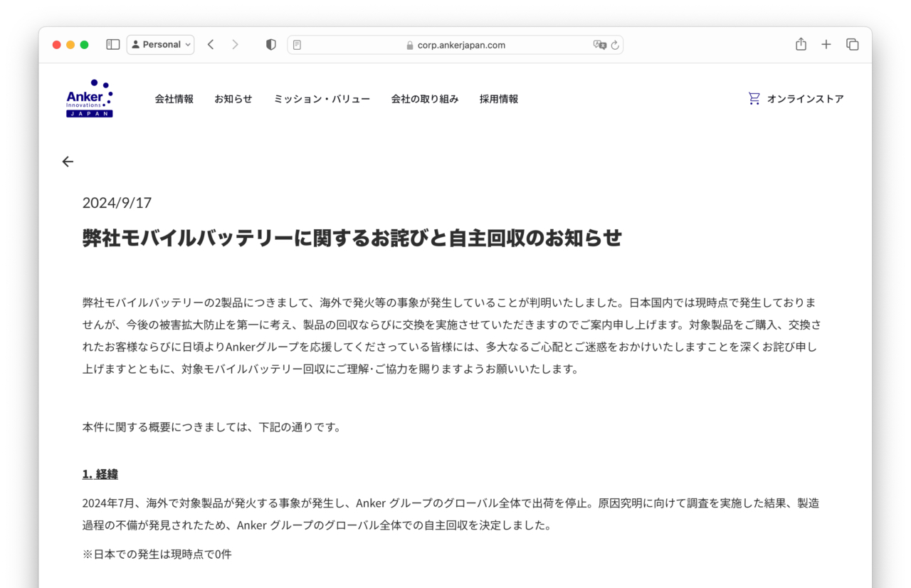This screenshot has width=911, height=588.
Task: Show Reader view page icon in address bar
Action: 297,45
